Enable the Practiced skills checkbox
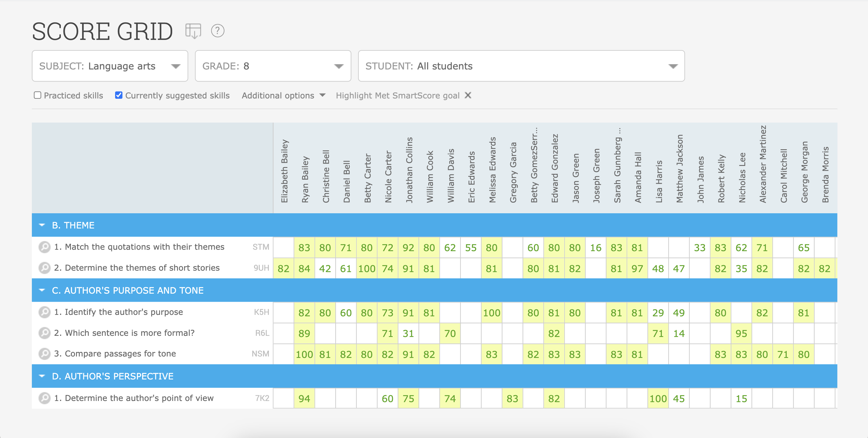The width and height of the screenshot is (868, 438). click(37, 95)
